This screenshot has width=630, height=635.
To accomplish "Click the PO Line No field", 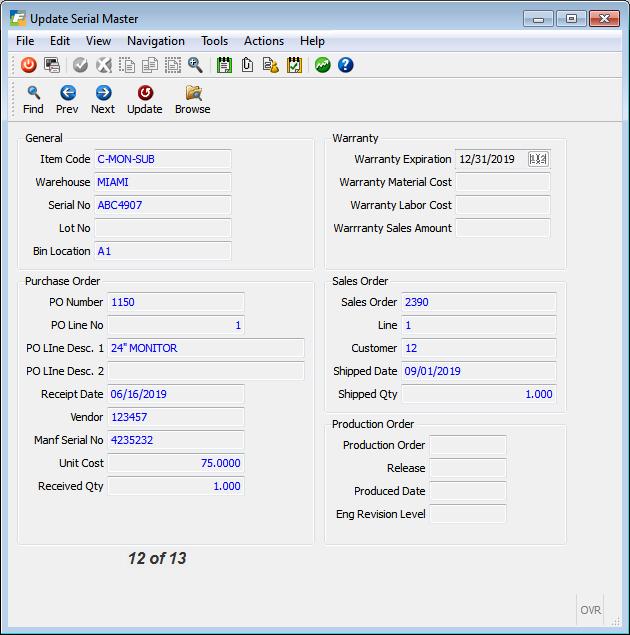I will (176, 325).
